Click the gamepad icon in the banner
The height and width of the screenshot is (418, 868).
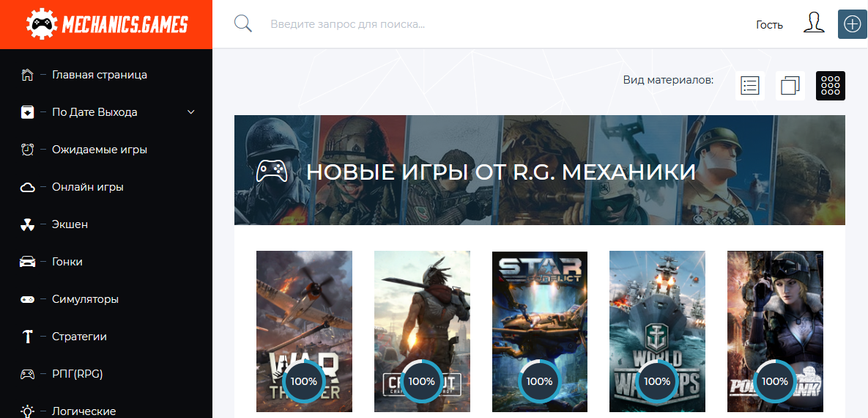tap(272, 172)
